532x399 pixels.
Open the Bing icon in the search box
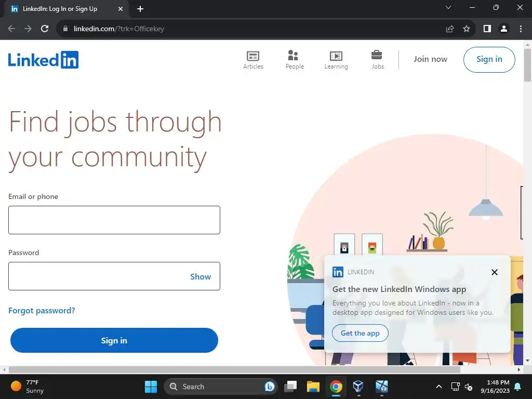point(270,387)
